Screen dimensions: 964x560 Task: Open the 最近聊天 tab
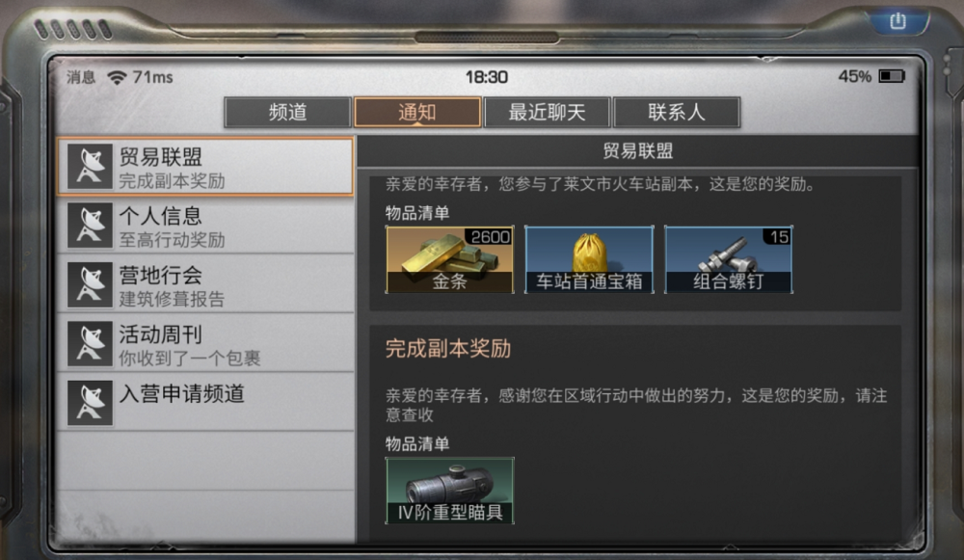click(x=548, y=112)
